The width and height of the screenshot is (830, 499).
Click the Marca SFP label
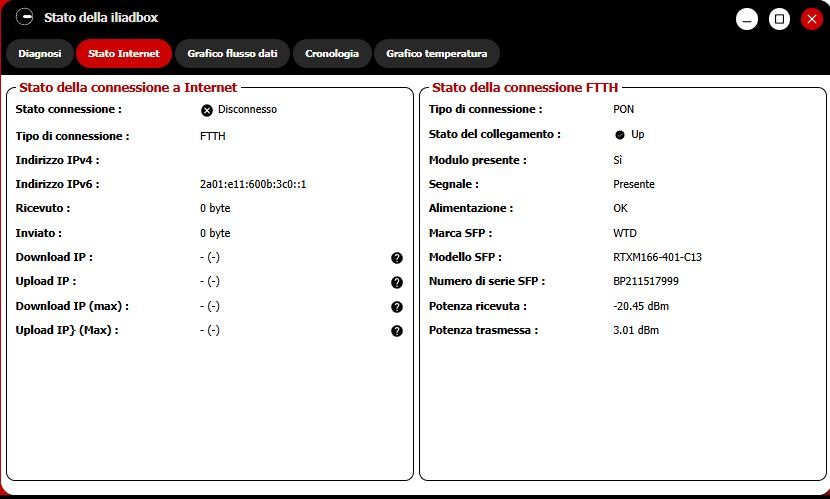(461, 233)
